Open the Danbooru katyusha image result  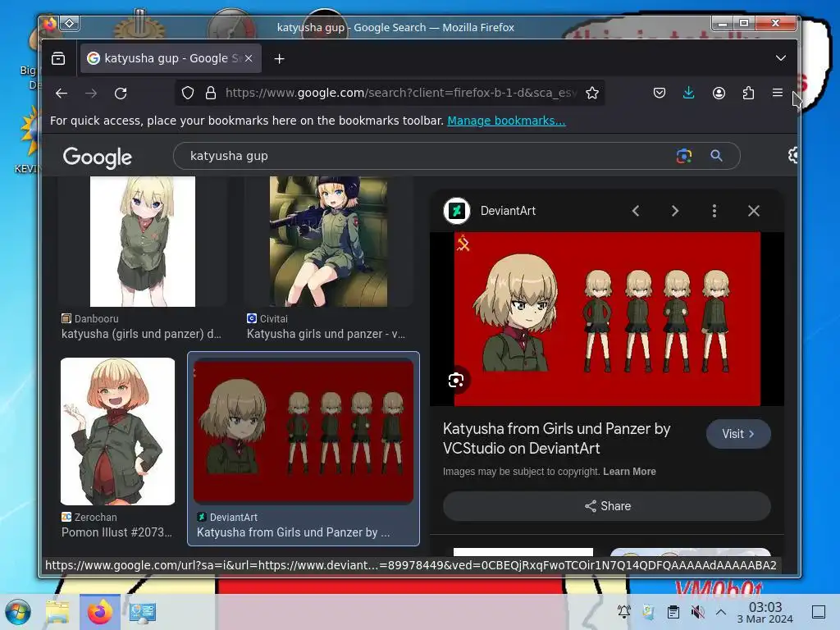(143, 242)
